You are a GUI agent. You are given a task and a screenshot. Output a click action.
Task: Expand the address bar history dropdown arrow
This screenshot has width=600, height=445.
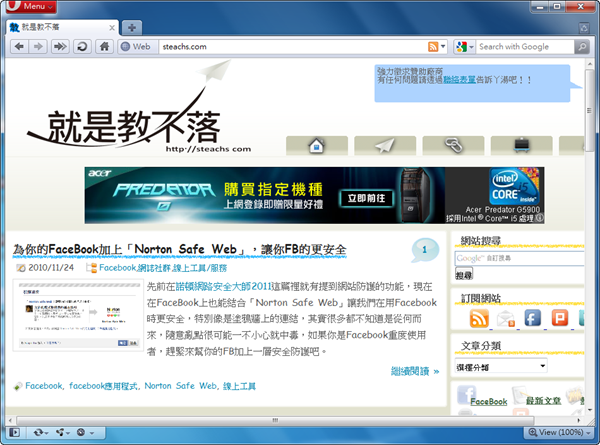tap(443, 47)
